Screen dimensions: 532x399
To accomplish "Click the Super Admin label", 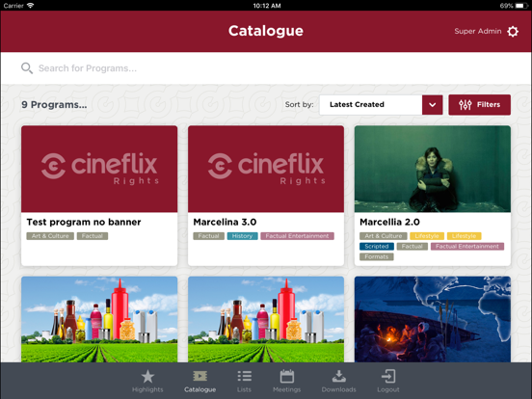I will (478, 31).
